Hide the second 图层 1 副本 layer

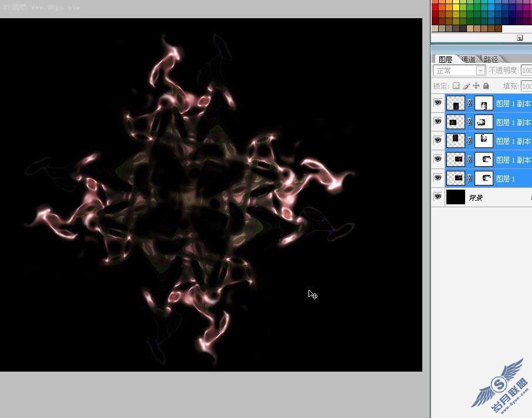coord(438,122)
